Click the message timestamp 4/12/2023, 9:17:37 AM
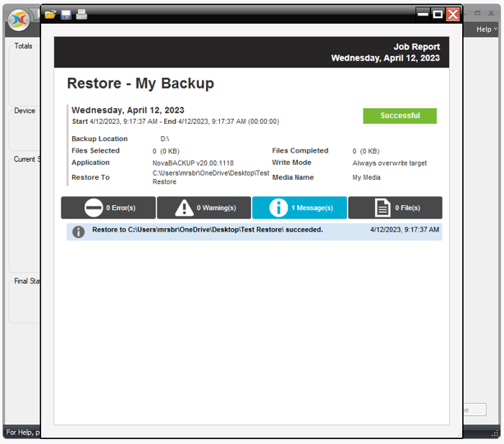This screenshot has width=504, height=444. [405, 230]
